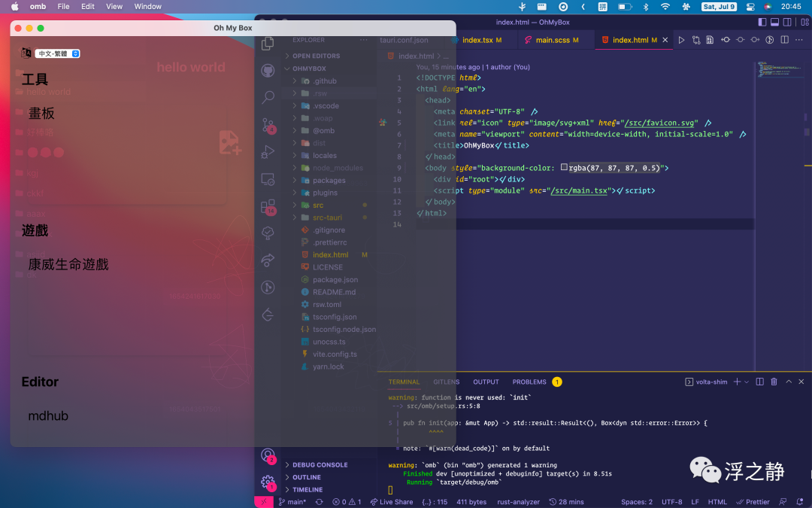Open Remote Explorer icon in VS Code activity bar
This screenshot has height=508, width=812.
click(268, 179)
